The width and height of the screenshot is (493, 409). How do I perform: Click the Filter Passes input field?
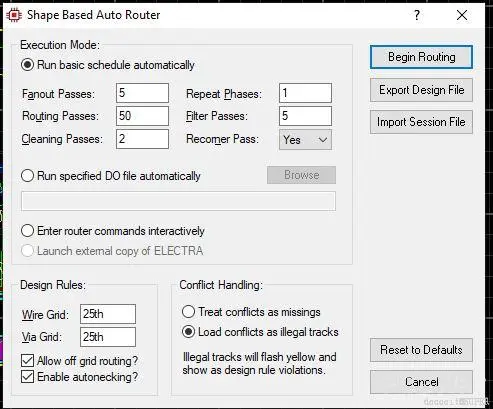pos(305,116)
